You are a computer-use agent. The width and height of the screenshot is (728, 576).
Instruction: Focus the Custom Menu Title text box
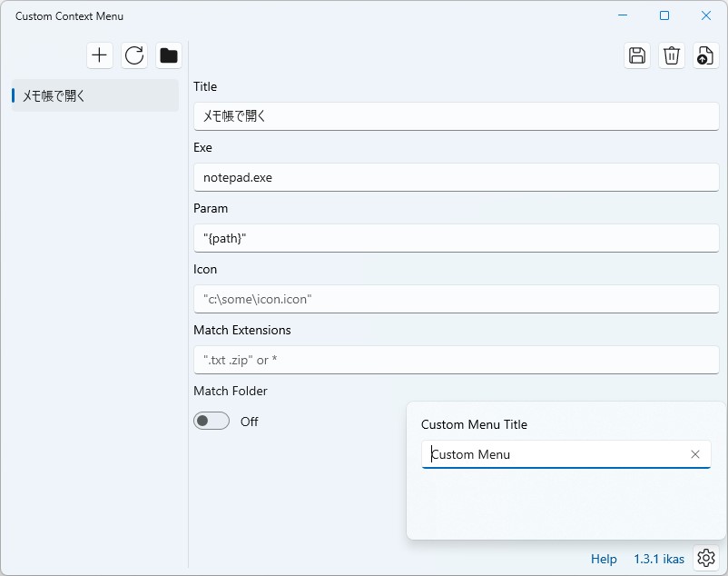(x=545, y=454)
